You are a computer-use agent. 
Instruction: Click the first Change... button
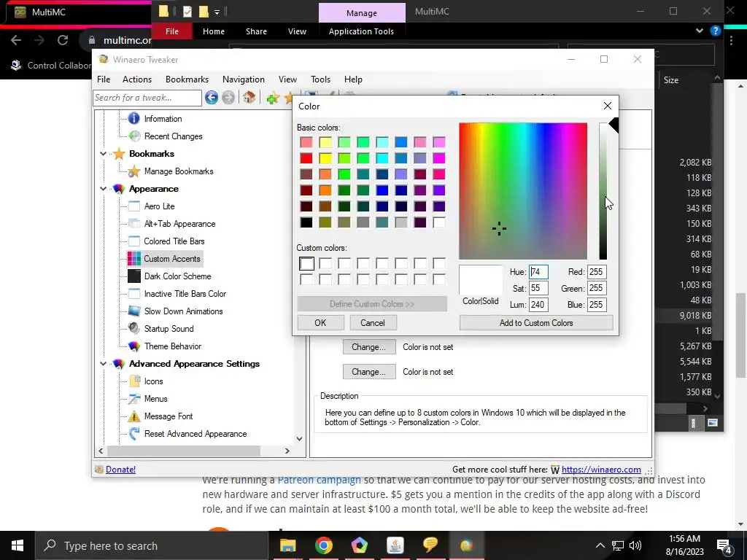368,347
